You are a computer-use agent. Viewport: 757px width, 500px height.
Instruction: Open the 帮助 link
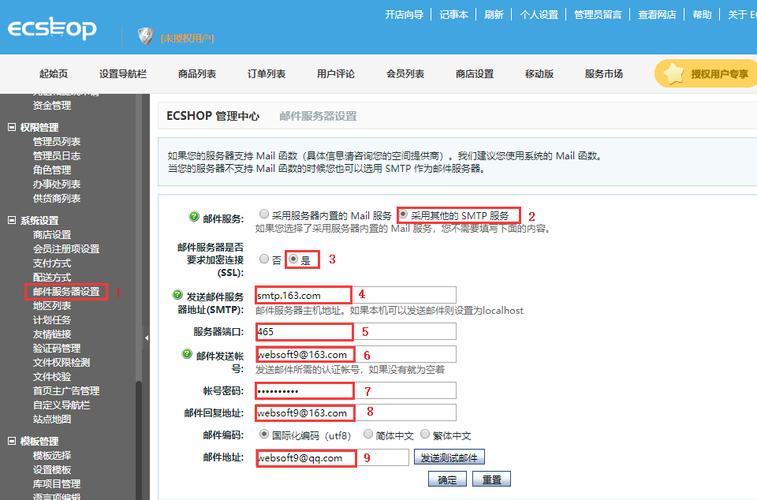click(702, 14)
